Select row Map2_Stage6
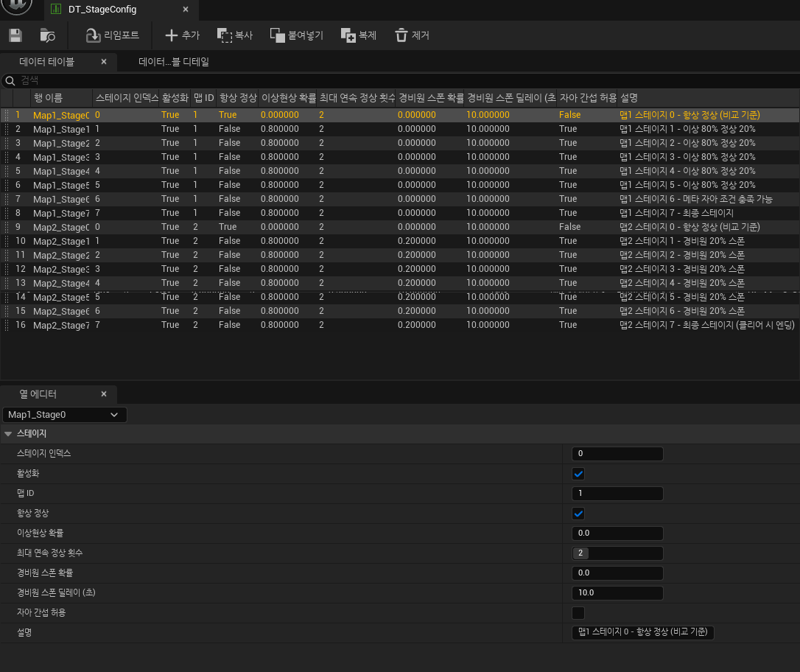Viewport: 800px width, 672px height. pos(400,311)
